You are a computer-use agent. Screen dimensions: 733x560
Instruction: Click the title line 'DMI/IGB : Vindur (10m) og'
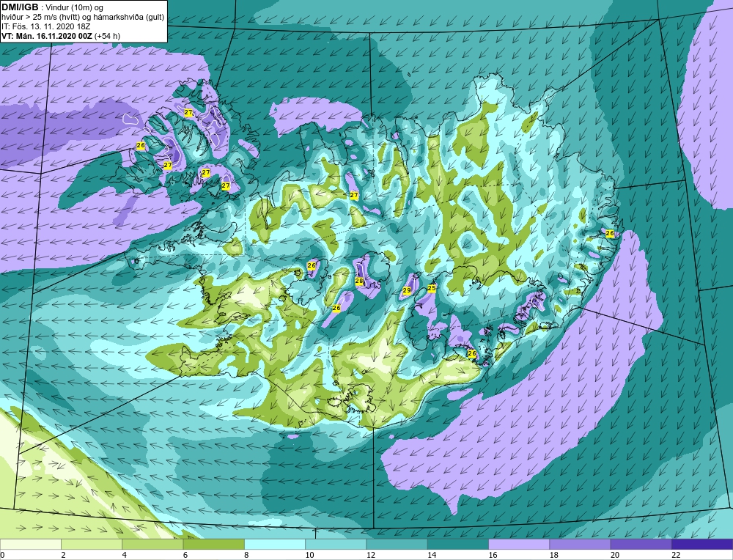(x=52, y=7)
